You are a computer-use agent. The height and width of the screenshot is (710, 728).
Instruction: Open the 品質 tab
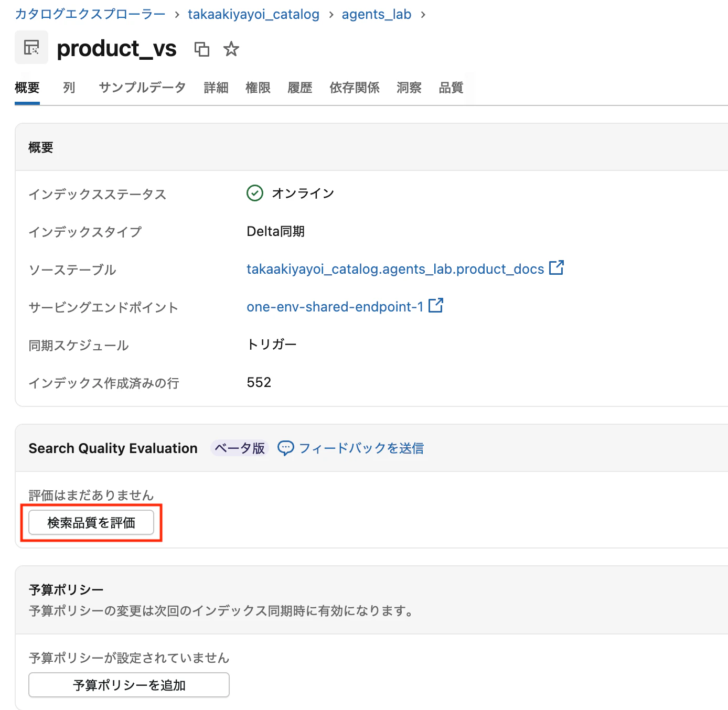pos(451,88)
